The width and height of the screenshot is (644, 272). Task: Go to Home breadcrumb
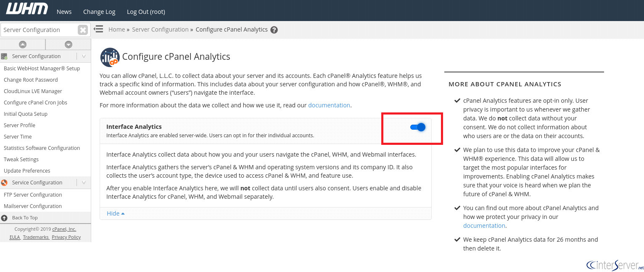(x=117, y=29)
